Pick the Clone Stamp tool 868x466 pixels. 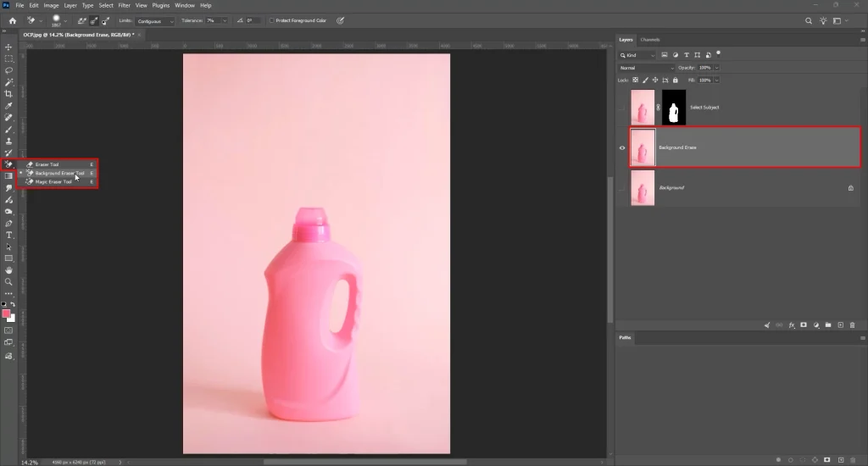(x=8, y=141)
